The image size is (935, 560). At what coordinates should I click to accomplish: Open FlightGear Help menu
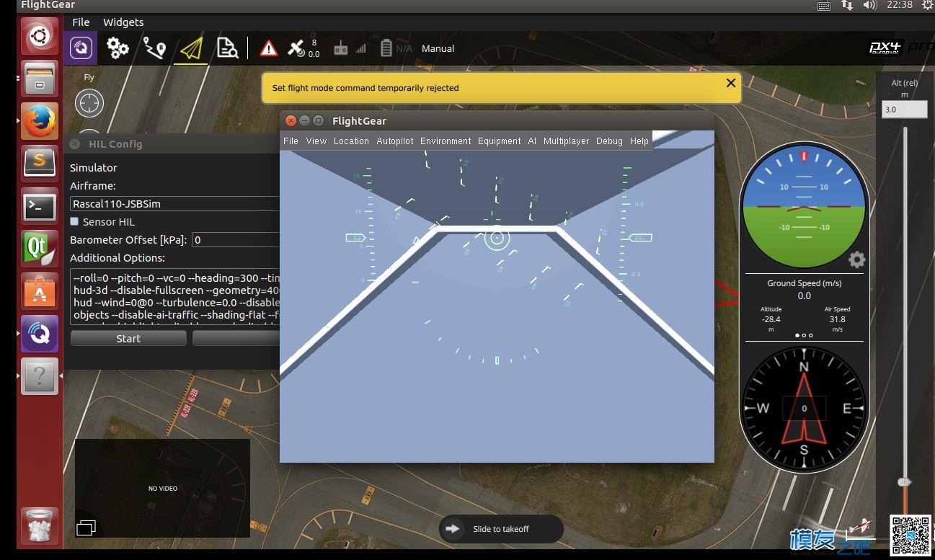pyautogui.click(x=639, y=141)
